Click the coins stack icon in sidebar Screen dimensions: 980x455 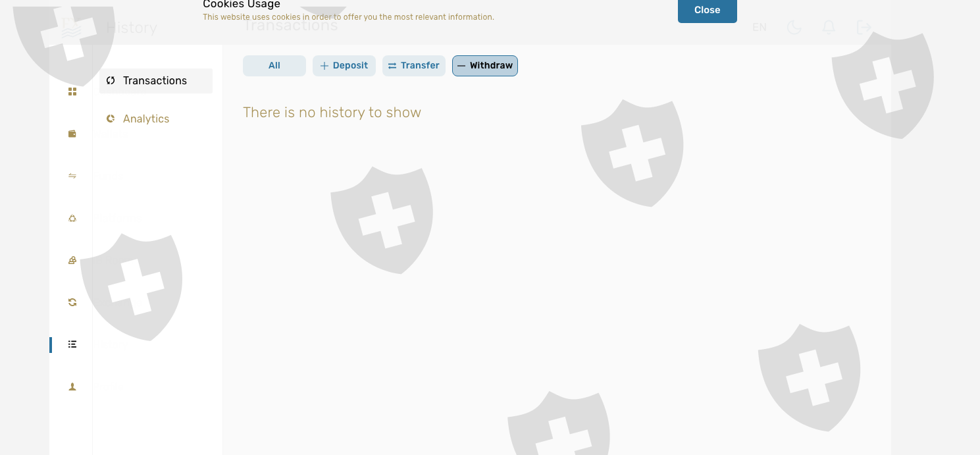pyautogui.click(x=72, y=260)
